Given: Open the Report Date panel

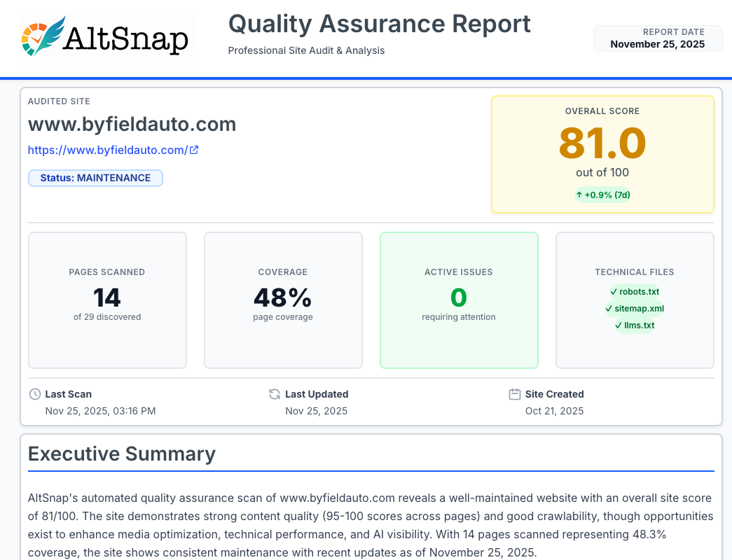Looking at the screenshot, I should pos(657,38).
